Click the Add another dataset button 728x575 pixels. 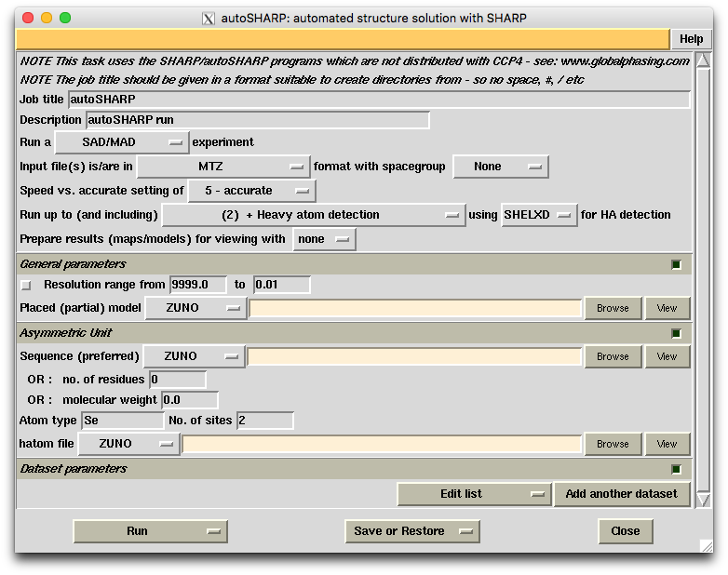(622, 494)
